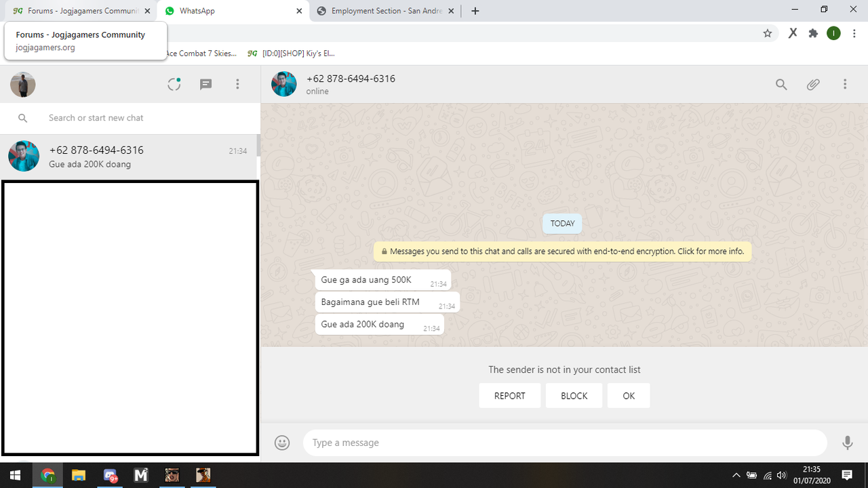Open the left panel three-dot menu
Screen dimensions: 868x488
pyautogui.click(x=237, y=84)
